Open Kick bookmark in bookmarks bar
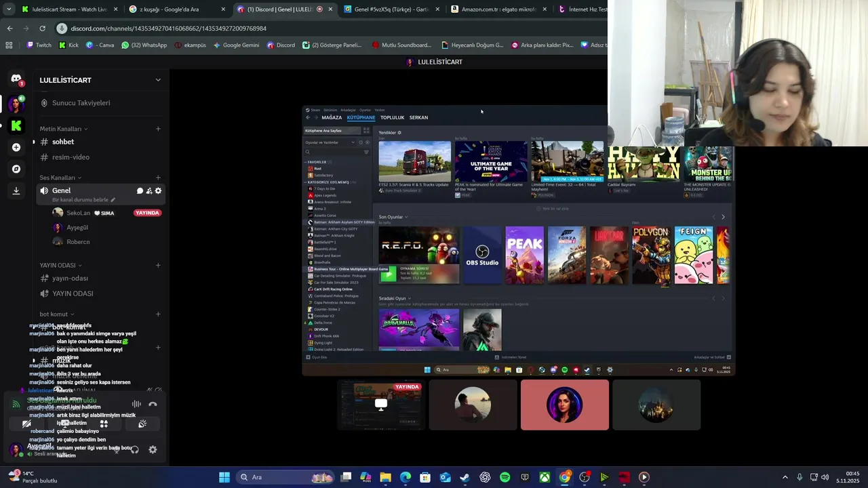Image resolution: width=868 pixels, height=488 pixels. (x=68, y=45)
